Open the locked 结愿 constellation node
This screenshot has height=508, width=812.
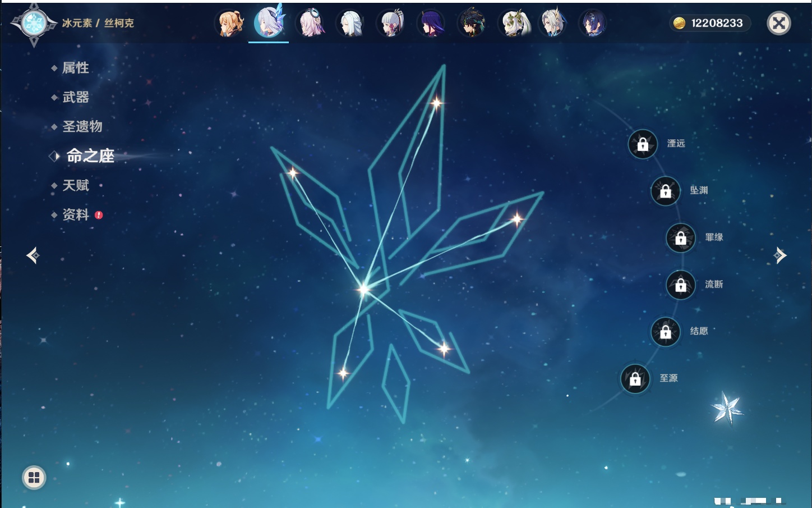pyautogui.click(x=666, y=332)
